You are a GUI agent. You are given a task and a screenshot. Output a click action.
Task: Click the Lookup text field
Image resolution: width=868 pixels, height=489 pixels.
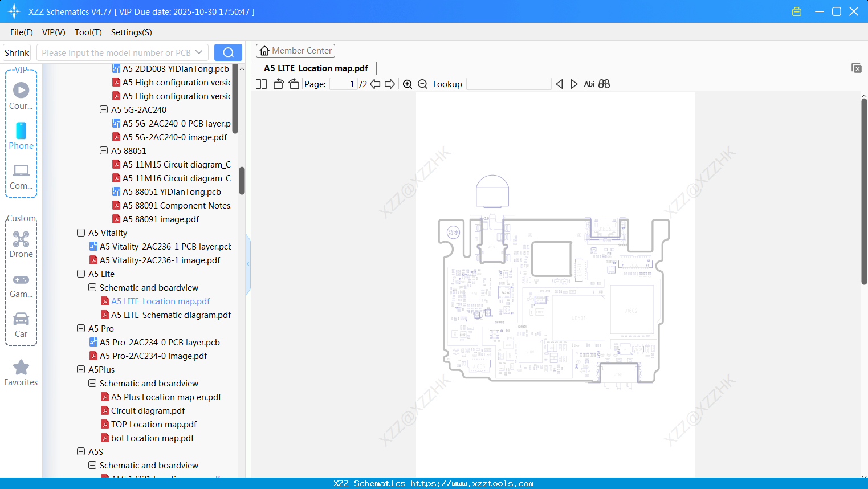click(509, 84)
